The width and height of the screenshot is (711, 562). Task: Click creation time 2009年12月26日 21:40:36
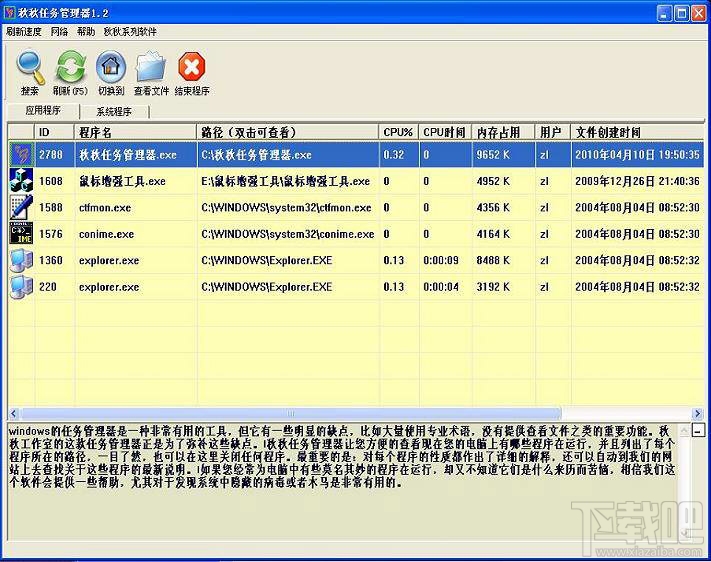pyautogui.click(x=638, y=181)
